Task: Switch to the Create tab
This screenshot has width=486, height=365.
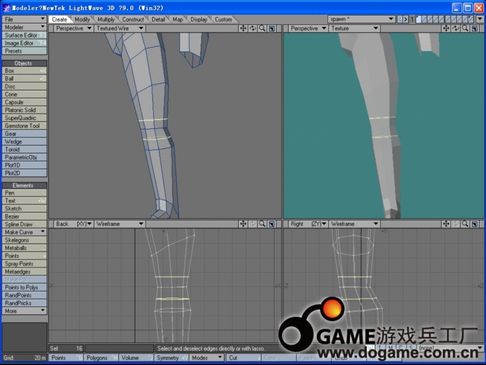Action: pos(60,19)
